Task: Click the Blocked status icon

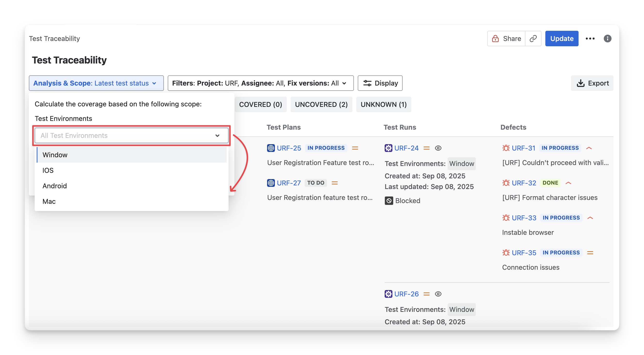Action: (389, 201)
